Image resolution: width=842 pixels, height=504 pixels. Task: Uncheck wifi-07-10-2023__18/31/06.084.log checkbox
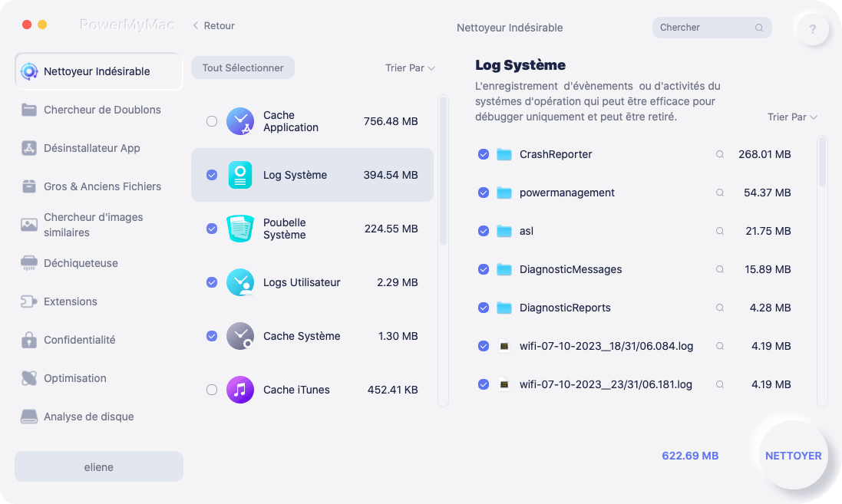coord(484,346)
